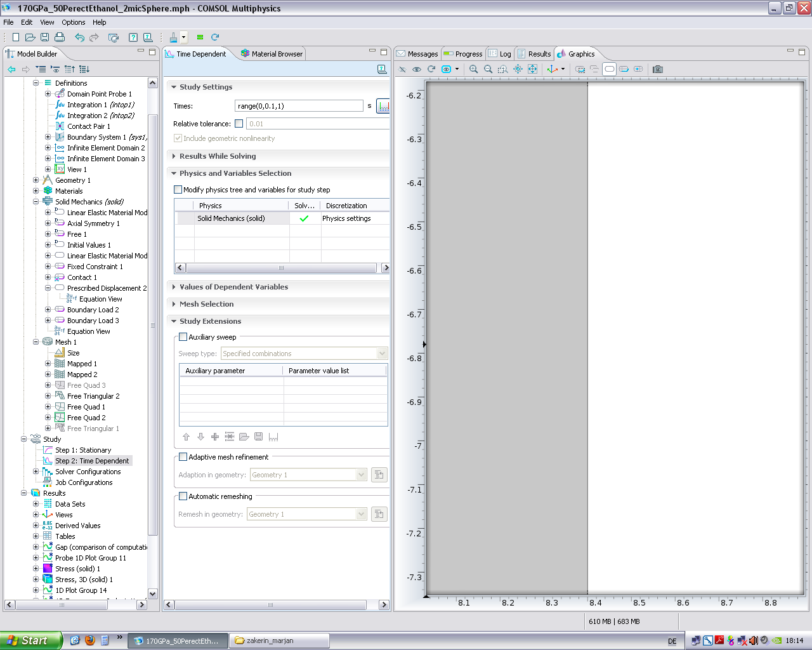Collapse the Solid Mechanics tree node

(36, 202)
